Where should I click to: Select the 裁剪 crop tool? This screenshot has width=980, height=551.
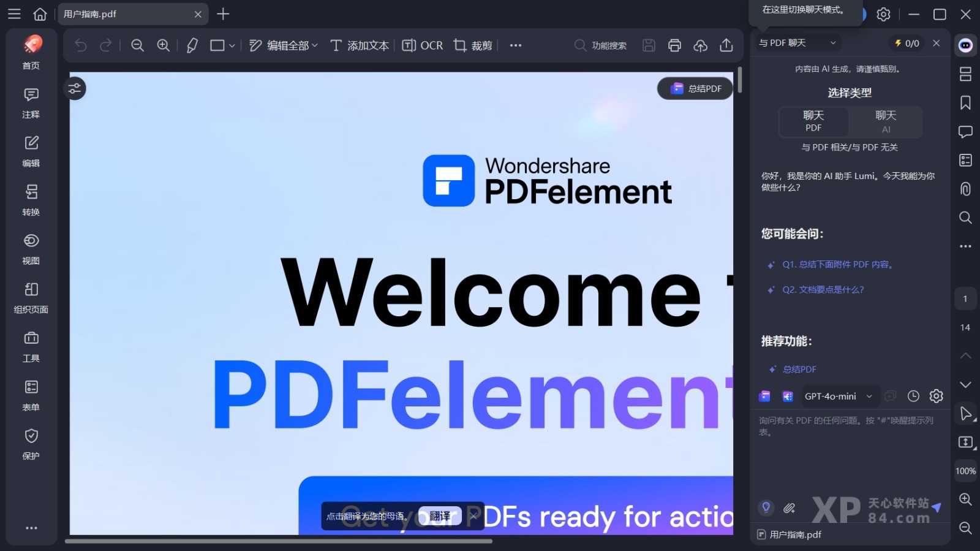tap(473, 45)
